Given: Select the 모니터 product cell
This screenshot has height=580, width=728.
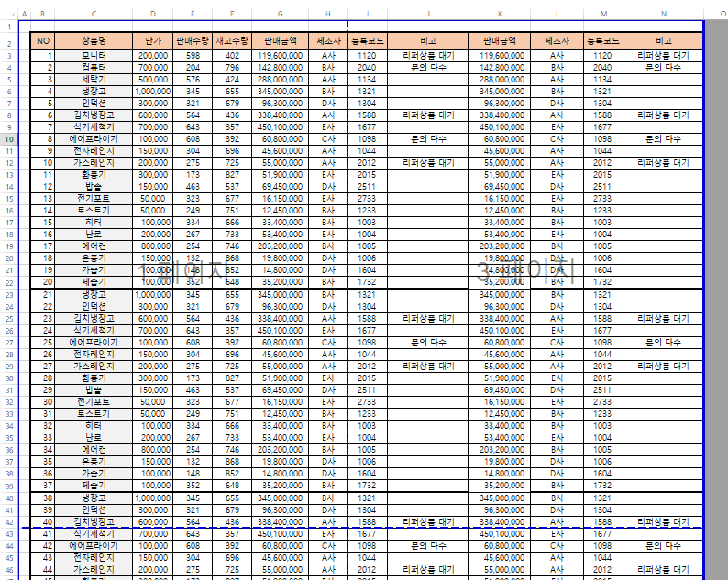Looking at the screenshot, I should pos(94,56).
